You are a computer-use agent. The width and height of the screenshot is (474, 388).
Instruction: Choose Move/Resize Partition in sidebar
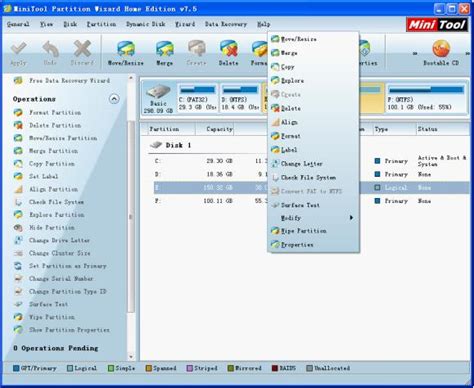(55, 138)
